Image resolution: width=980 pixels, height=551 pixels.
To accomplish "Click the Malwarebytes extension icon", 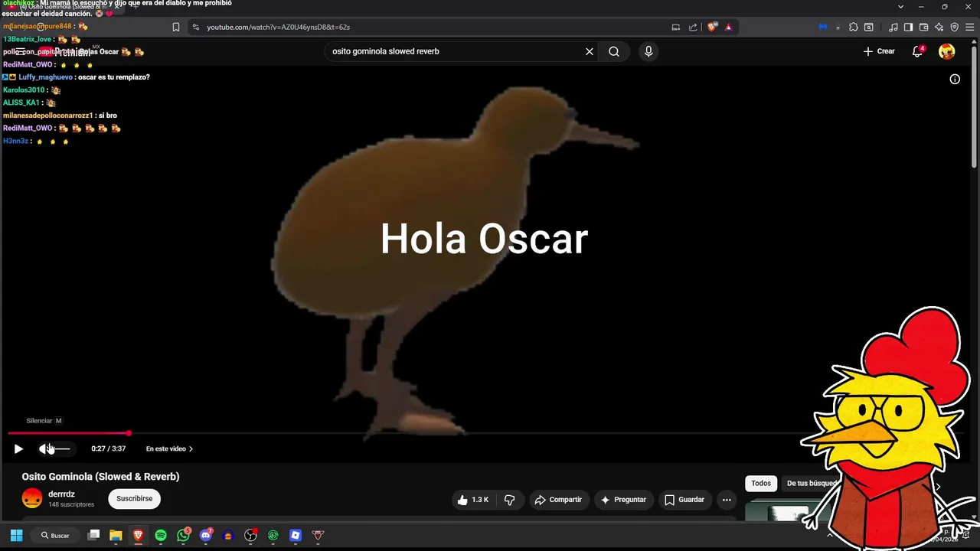I will [x=823, y=27].
